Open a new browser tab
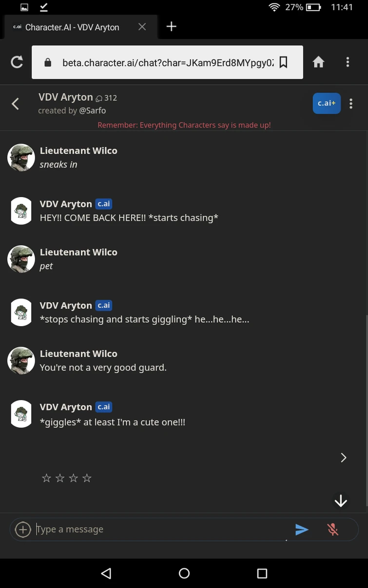368x588 pixels. pos(171,27)
